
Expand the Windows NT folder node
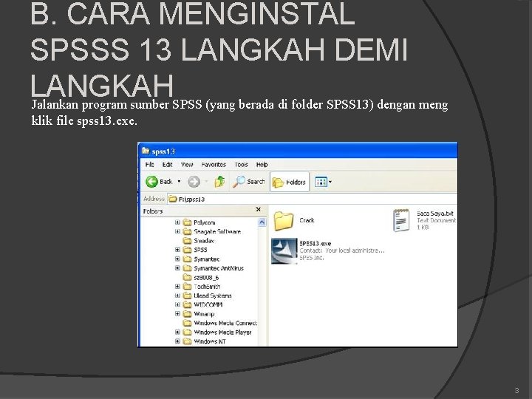177,341
